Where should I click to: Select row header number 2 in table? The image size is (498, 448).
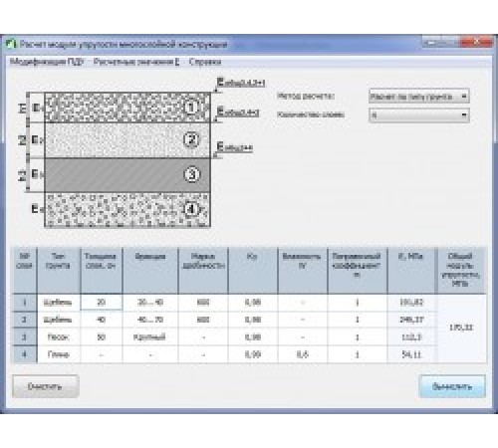tap(24, 320)
